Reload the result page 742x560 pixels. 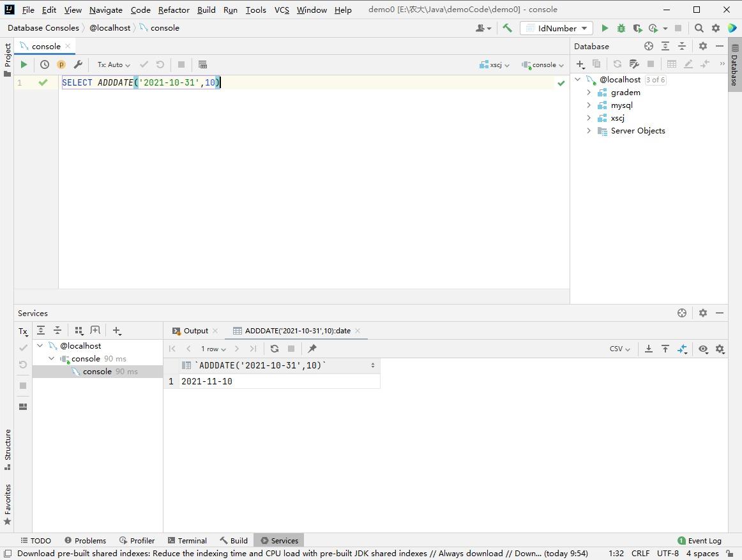click(275, 349)
